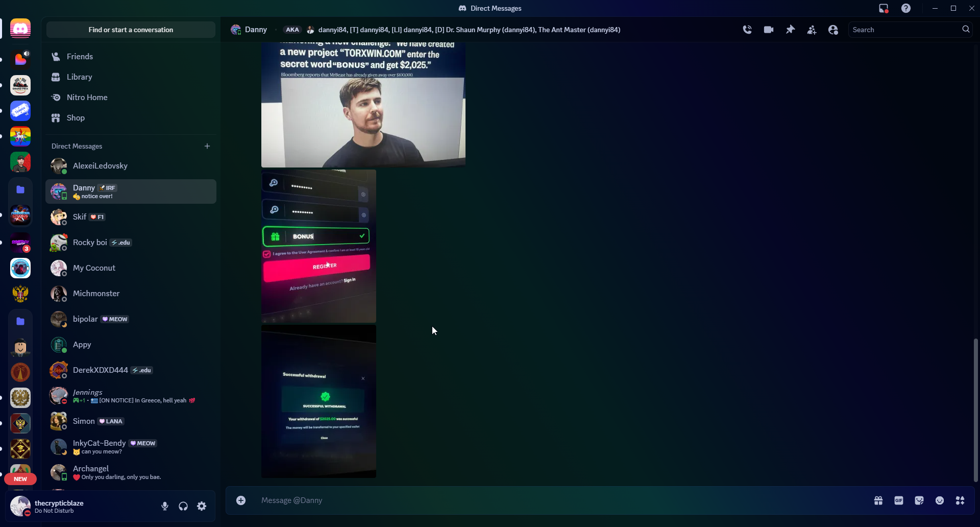The image size is (980, 527).
Task: Go to Nitro Home
Action: [131, 98]
